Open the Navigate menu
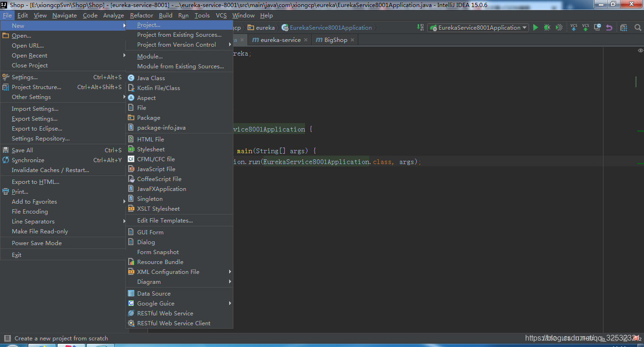644x347 pixels. coord(65,15)
